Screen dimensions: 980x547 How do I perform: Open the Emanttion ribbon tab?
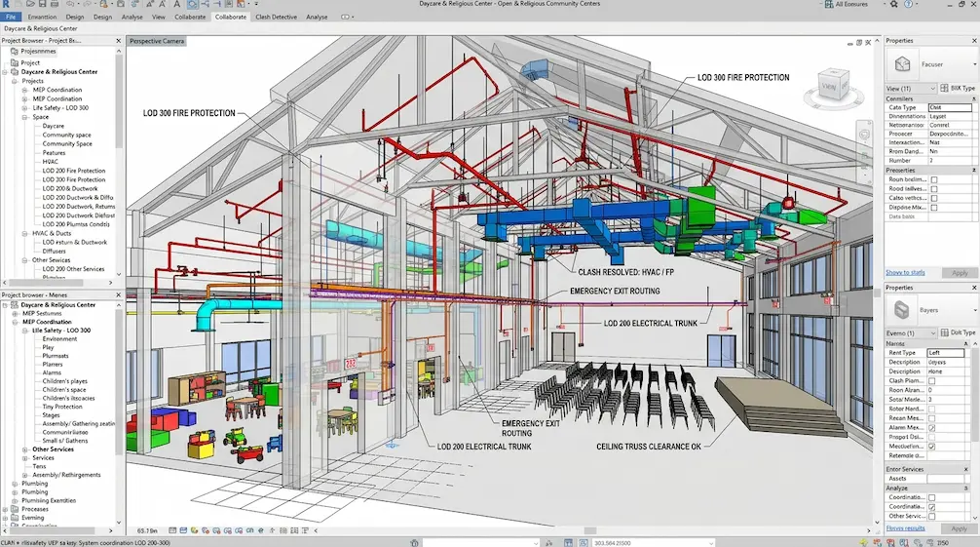pos(43,17)
